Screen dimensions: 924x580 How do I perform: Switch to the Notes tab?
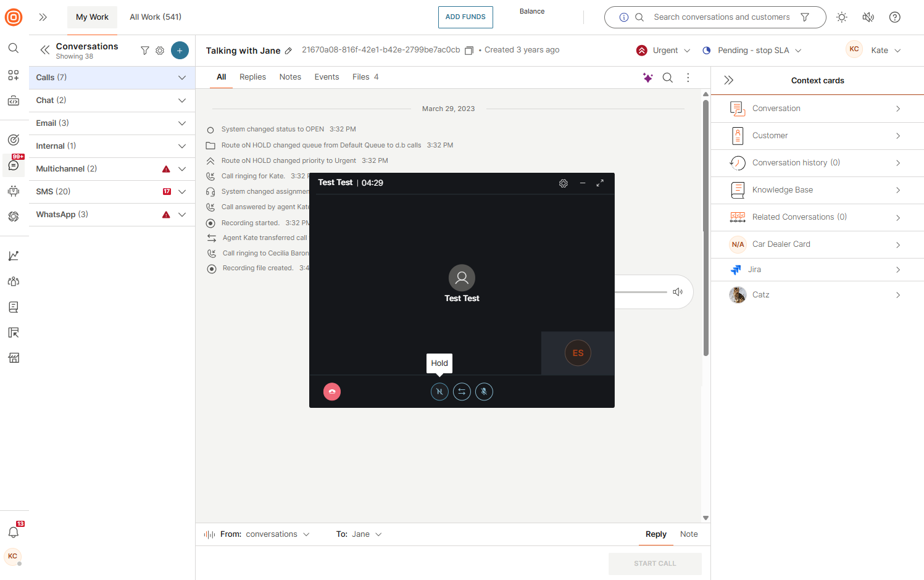tap(290, 77)
